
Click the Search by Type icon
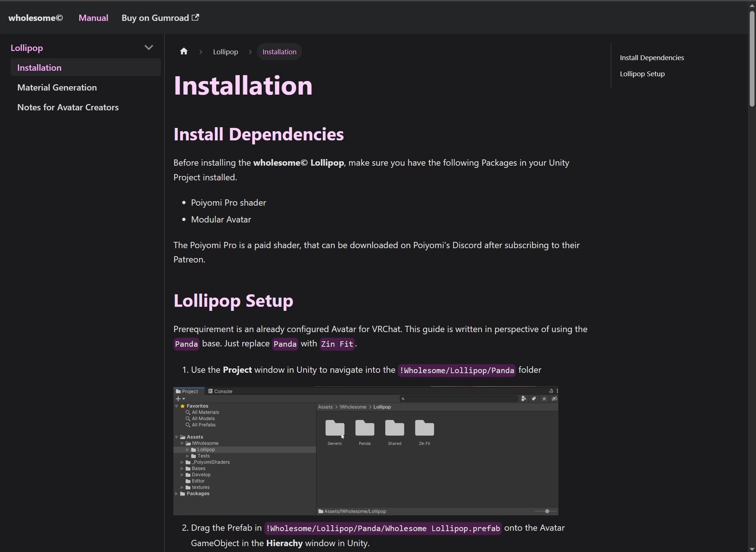point(524,399)
